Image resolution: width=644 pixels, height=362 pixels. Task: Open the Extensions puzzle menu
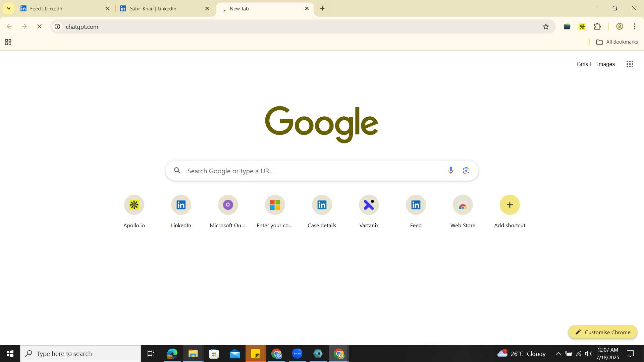click(597, 26)
